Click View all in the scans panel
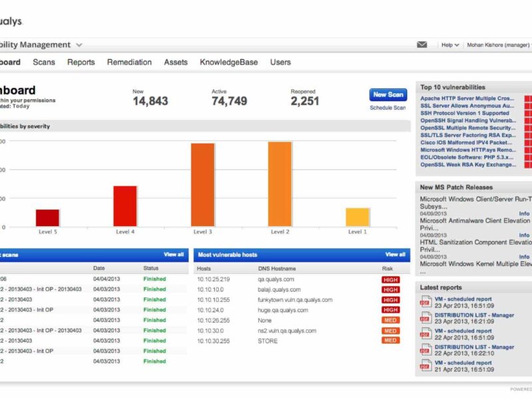Viewport: 532px width, 399px height. pyautogui.click(x=174, y=255)
